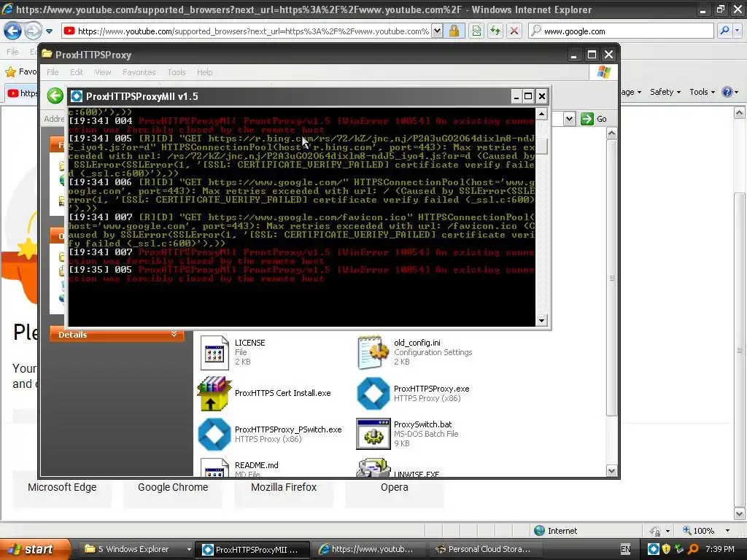Click the IE refresh icon
This screenshot has width=747, height=560.
coord(495,31)
